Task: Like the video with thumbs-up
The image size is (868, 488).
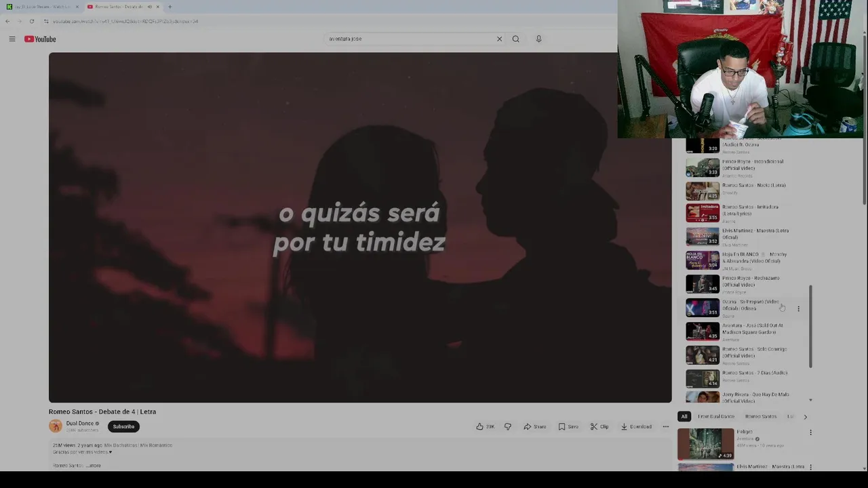Action: [x=485, y=426]
